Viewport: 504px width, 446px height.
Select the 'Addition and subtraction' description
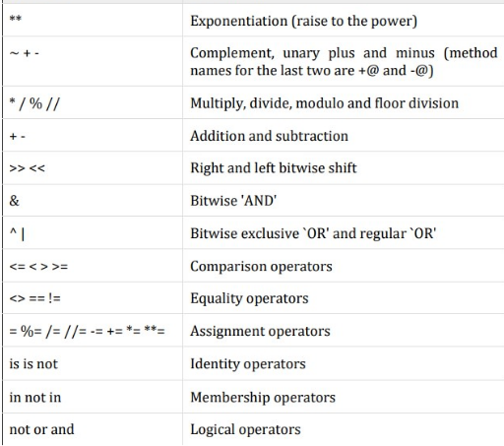pyautogui.click(x=269, y=136)
